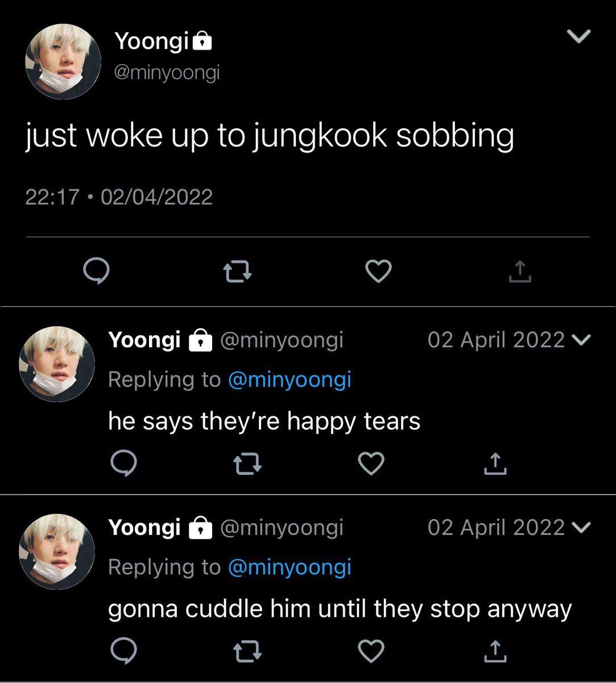The width and height of the screenshot is (616, 683).
Task: Share the 'happy tears' tweet
Action: pyautogui.click(x=495, y=463)
